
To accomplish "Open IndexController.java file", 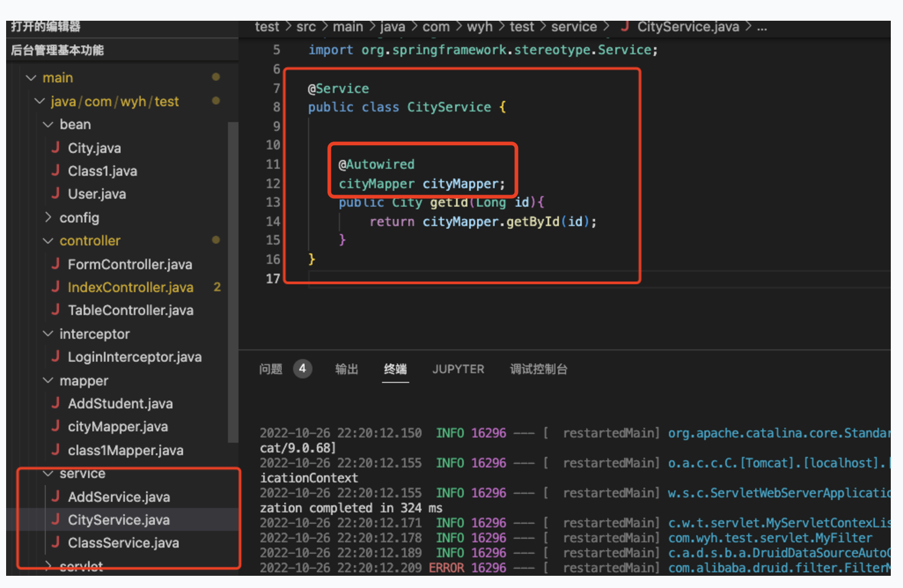I will click(x=131, y=287).
